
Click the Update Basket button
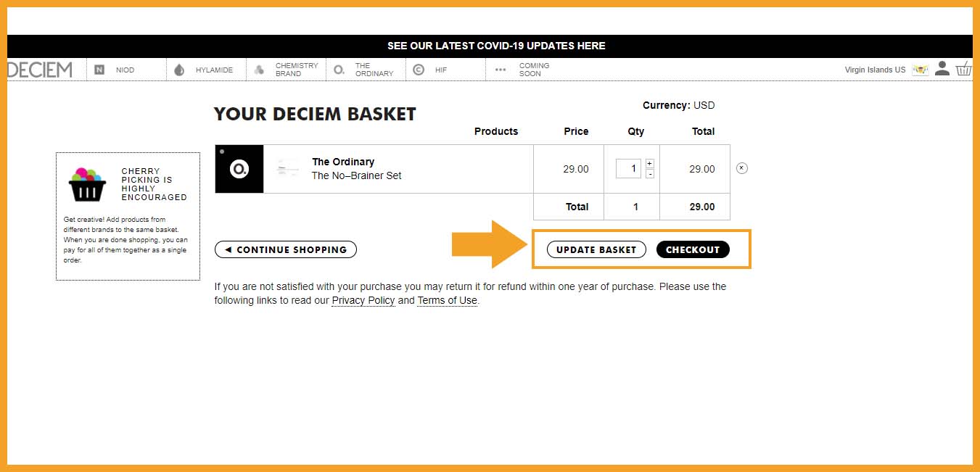point(596,249)
